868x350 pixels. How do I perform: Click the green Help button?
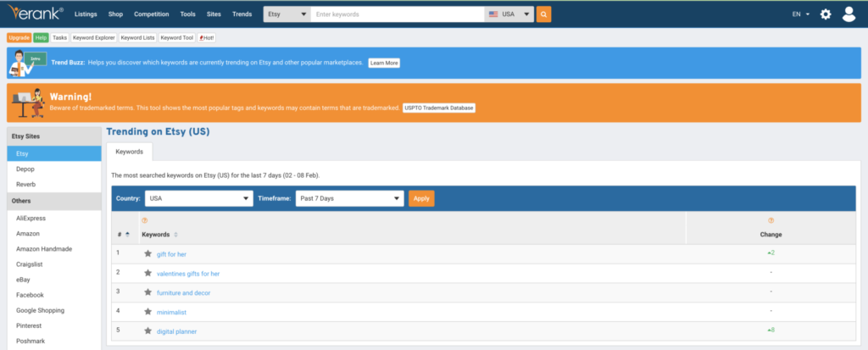[41, 37]
